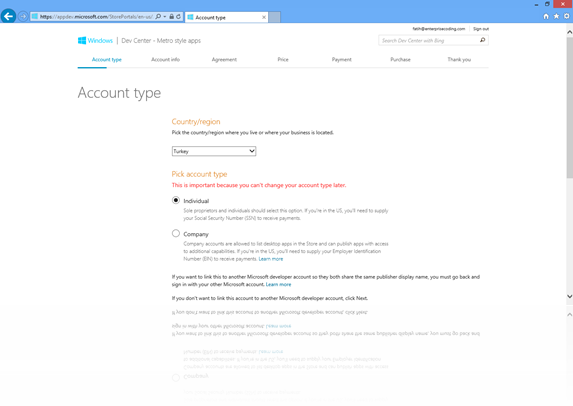
Task: Click the signed-in email address at top
Action: coord(439,29)
